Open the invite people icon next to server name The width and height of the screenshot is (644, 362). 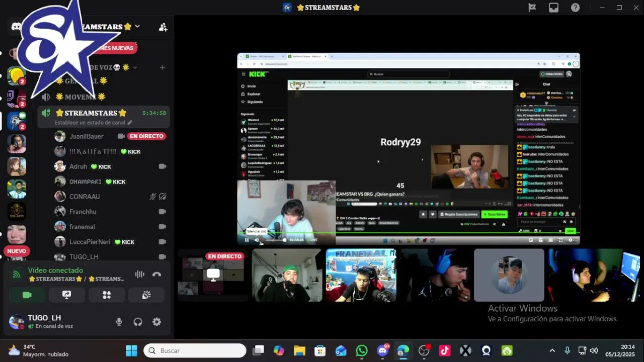(x=163, y=27)
